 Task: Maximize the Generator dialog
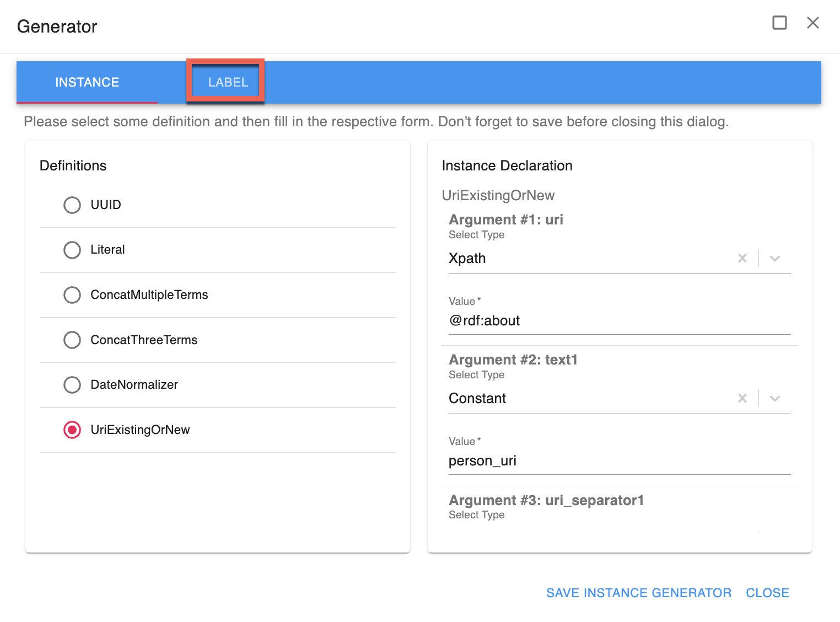(x=779, y=23)
